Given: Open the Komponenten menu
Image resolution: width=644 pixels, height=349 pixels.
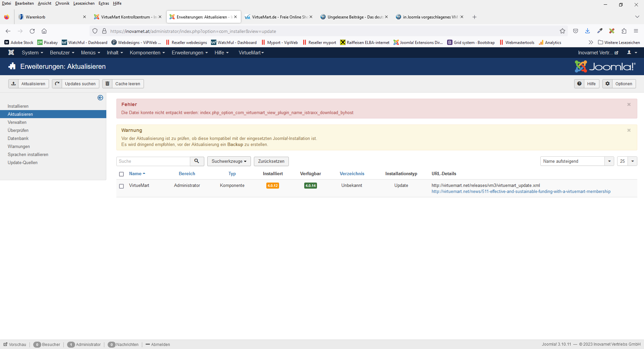Looking at the screenshot, I should coord(147,53).
